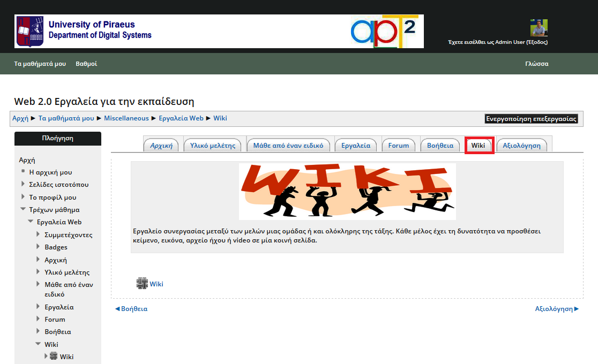
Task: Click the Miscellaneous breadcrumb link
Action: click(x=126, y=118)
